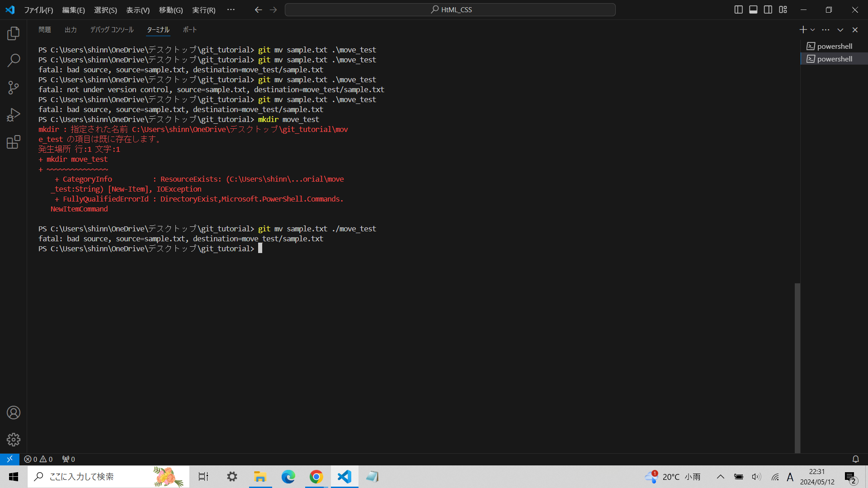Open the Explorer view in activity bar

(14, 33)
